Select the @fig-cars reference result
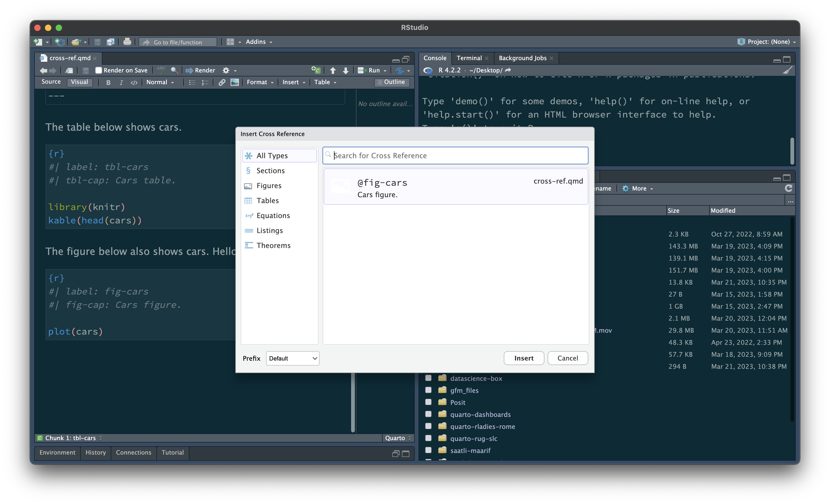The image size is (830, 504). point(456,187)
